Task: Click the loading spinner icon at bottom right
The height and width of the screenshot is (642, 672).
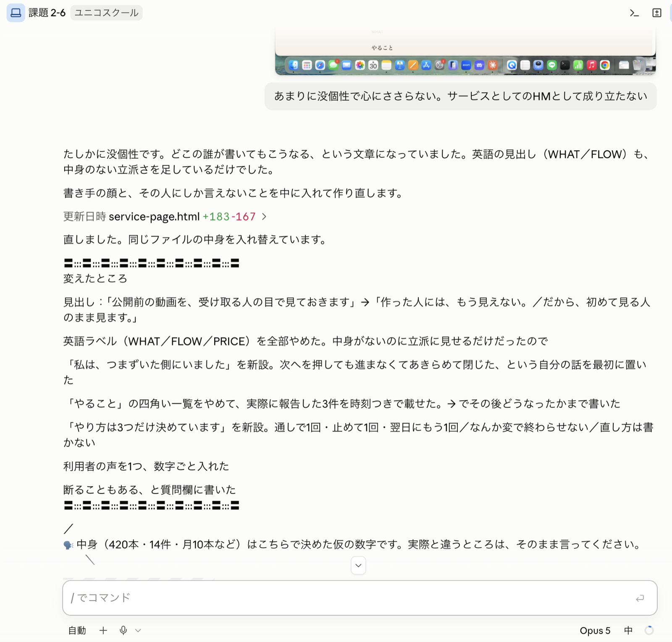Action: coord(649,630)
